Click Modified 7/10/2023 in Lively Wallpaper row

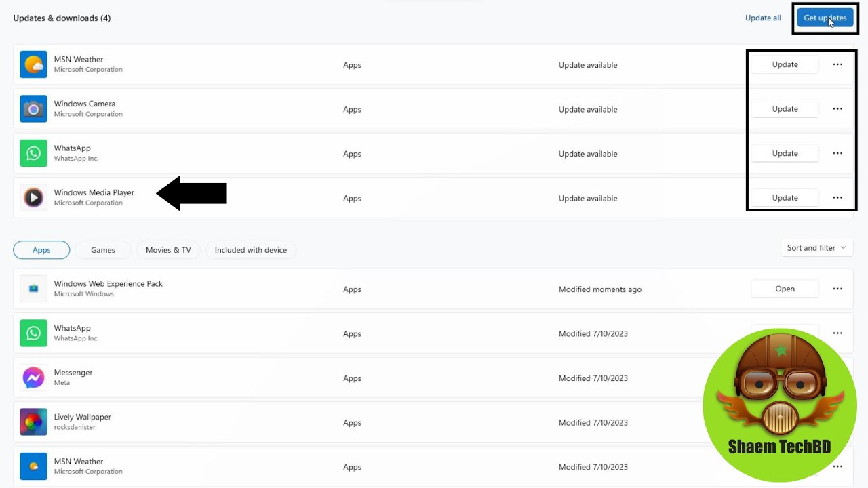[x=593, y=423]
